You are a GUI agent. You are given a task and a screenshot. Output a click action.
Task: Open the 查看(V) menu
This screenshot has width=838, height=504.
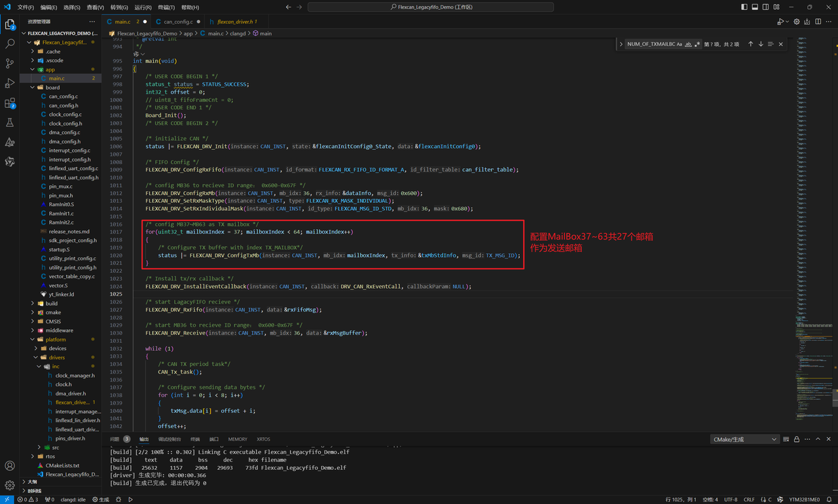(x=95, y=7)
